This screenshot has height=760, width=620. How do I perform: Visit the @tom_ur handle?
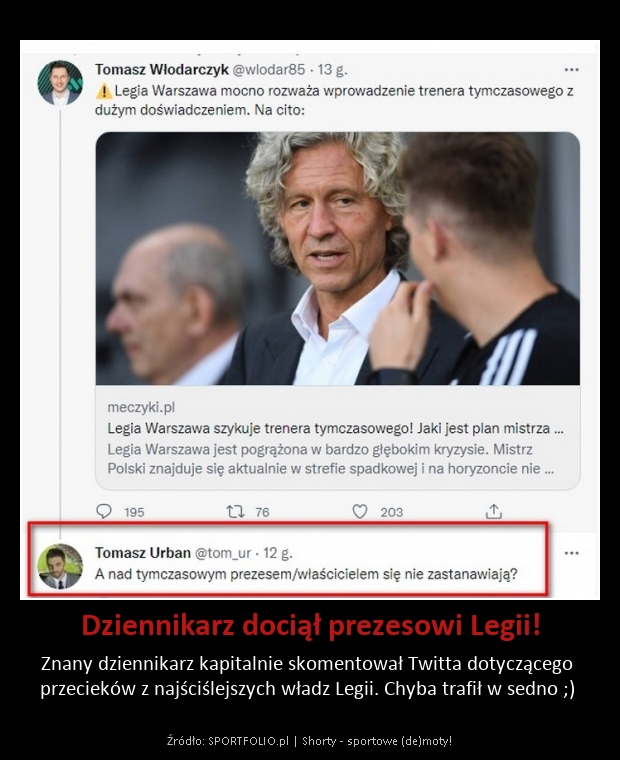pyautogui.click(x=223, y=553)
